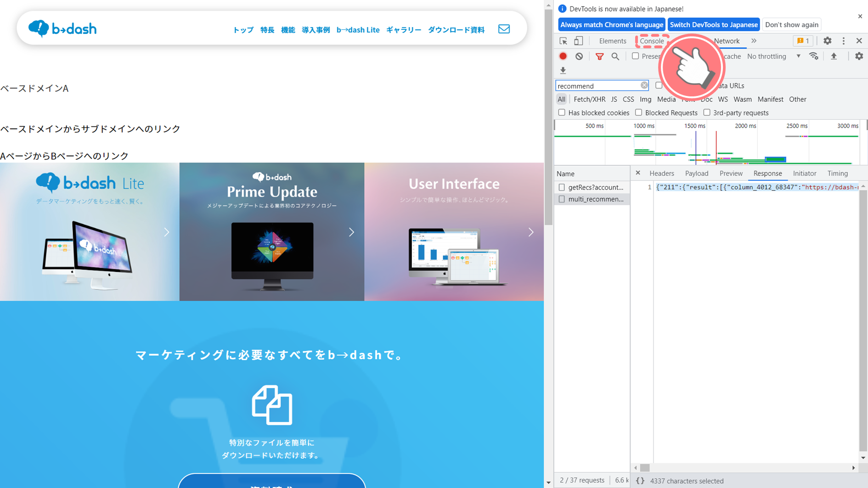Image resolution: width=868 pixels, height=488 pixels.
Task: Close the request details pane
Action: coord(638,173)
